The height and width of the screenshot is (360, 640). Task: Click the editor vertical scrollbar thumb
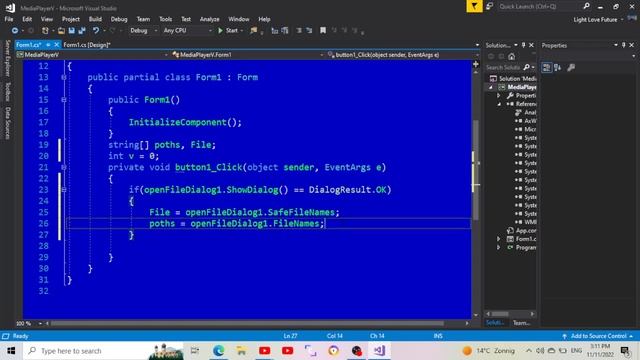click(476, 171)
